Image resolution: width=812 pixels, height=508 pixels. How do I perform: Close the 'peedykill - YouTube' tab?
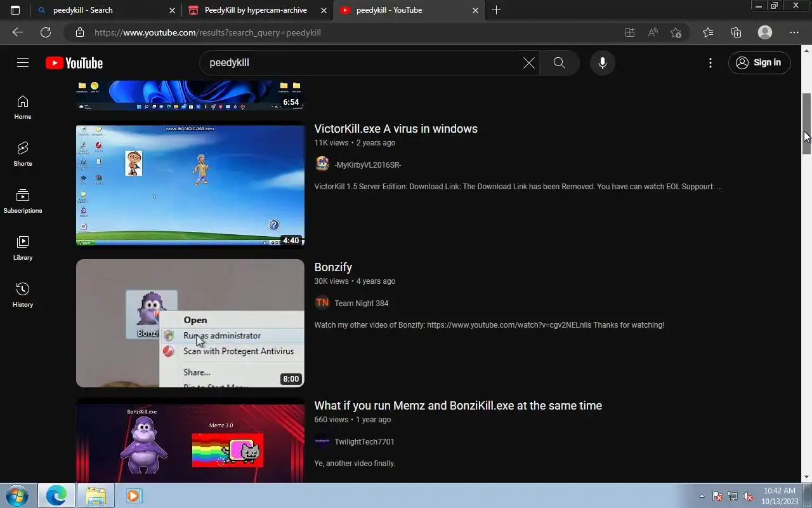click(x=476, y=10)
